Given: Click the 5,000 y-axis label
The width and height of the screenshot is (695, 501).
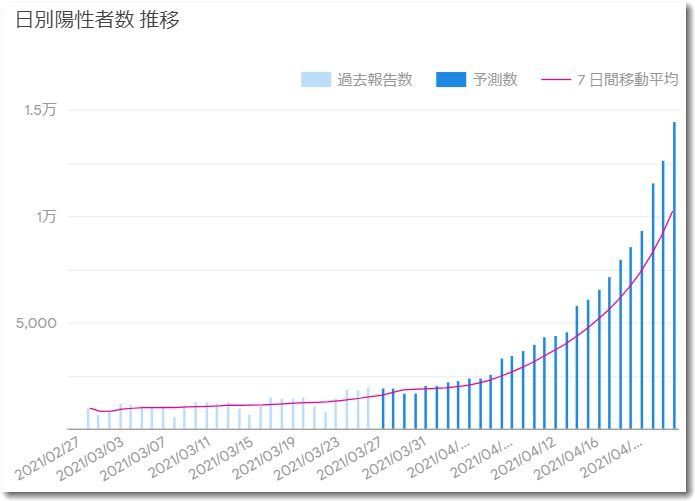Looking at the screenshot, I should pyautogui.click(x=37, y=323).
